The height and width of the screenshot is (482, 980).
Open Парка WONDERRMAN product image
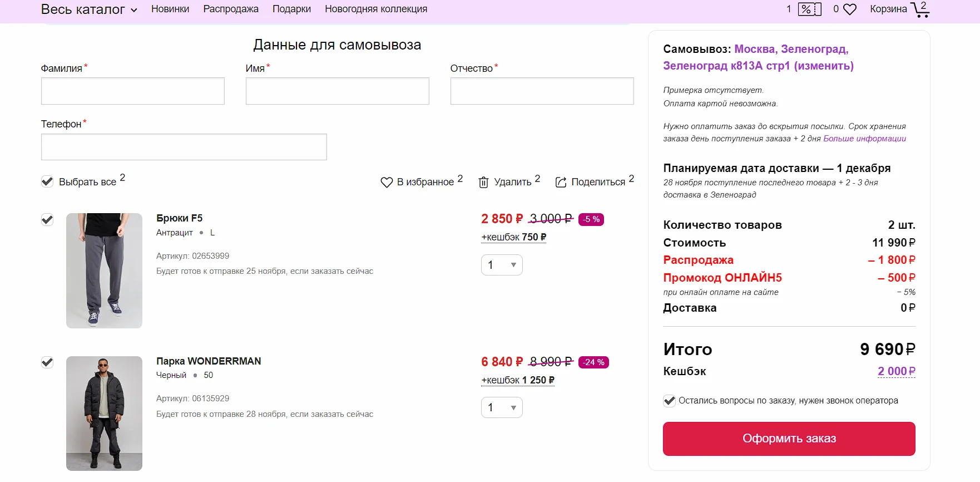pos(104,413)
